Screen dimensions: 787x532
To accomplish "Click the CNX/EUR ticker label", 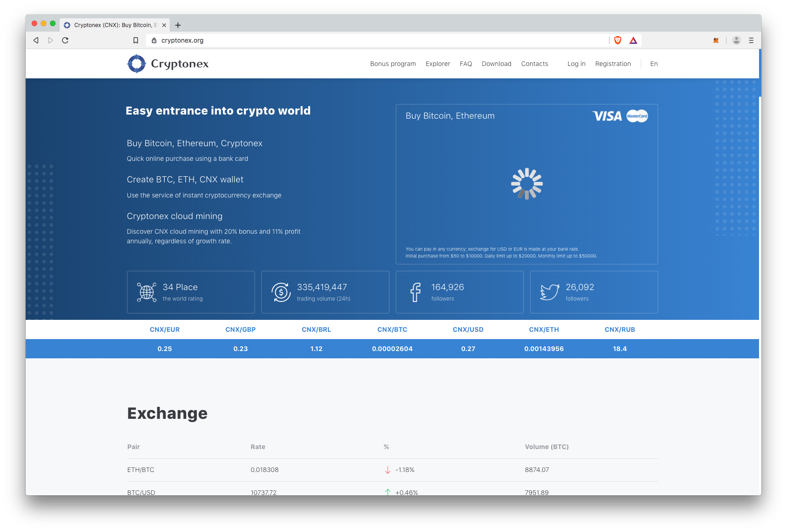I will [x=165, y=329].
